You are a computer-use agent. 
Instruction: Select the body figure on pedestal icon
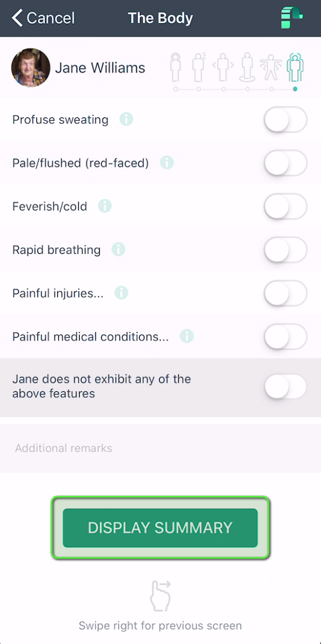[247, 67]
